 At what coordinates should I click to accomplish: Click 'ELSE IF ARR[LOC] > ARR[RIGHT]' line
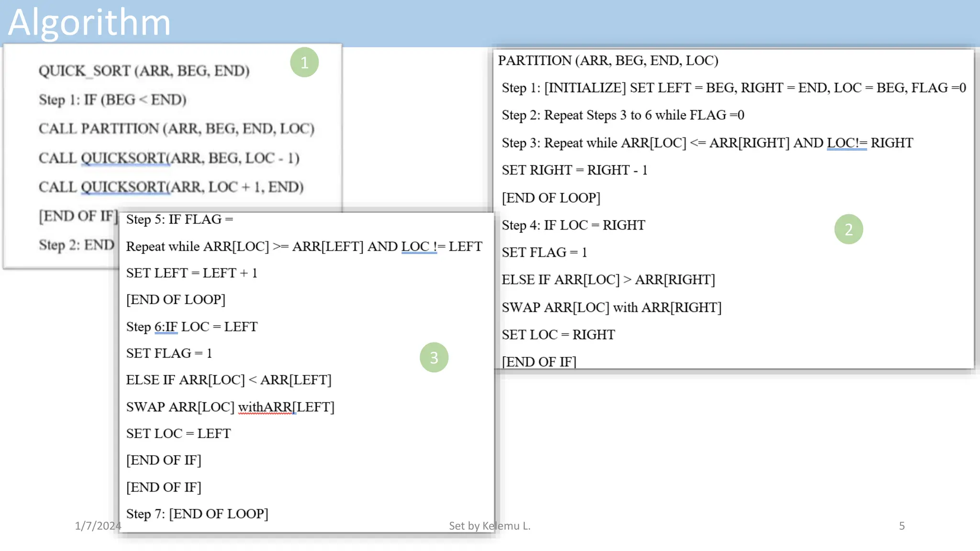point(608,279)
